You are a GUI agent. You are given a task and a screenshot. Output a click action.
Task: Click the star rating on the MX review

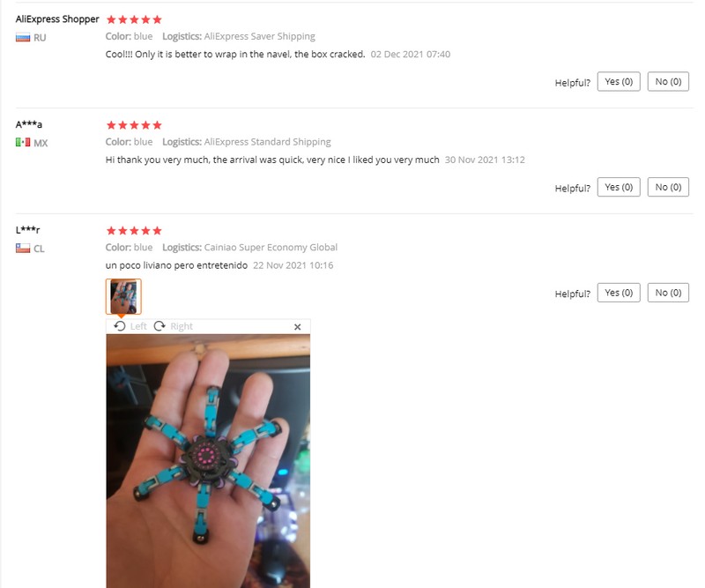click(134, 125)
